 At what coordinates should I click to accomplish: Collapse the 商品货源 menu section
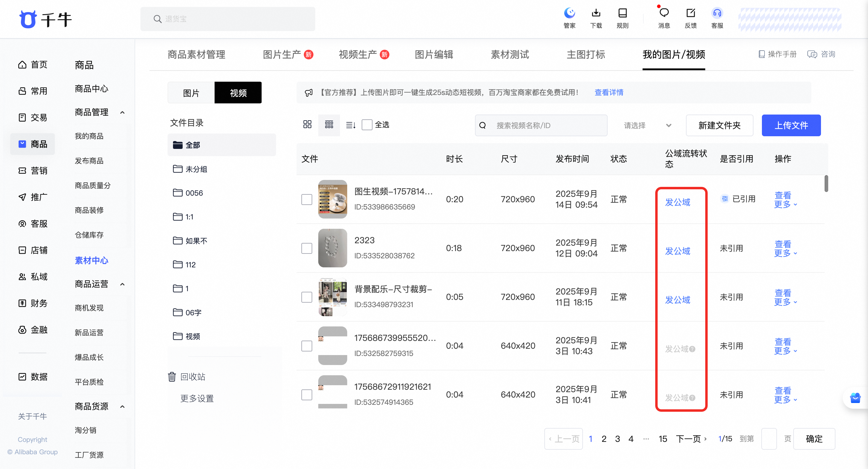[x=122, y=407]
